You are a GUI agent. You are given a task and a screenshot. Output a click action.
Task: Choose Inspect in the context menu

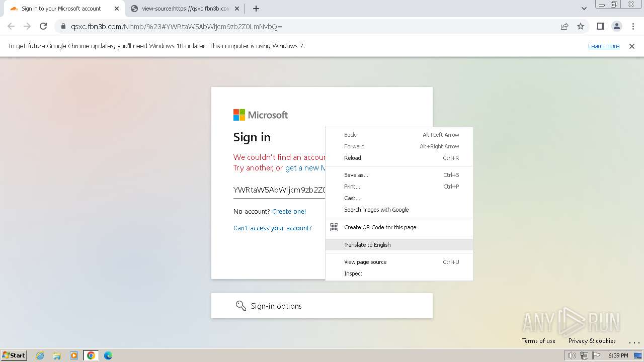(x=399, y=274)
